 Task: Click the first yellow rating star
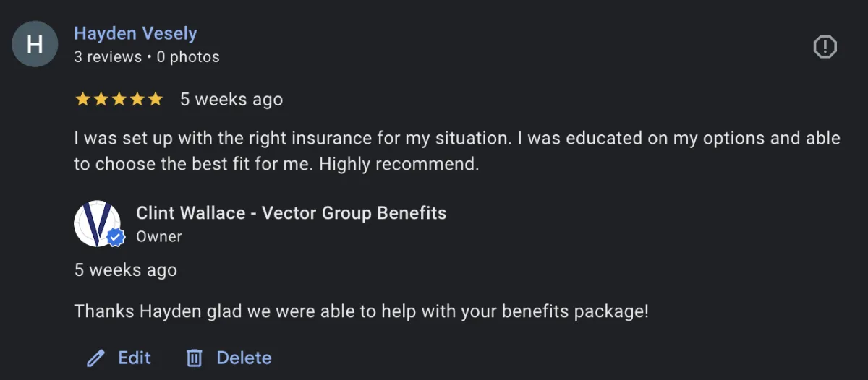pos(82,100)
